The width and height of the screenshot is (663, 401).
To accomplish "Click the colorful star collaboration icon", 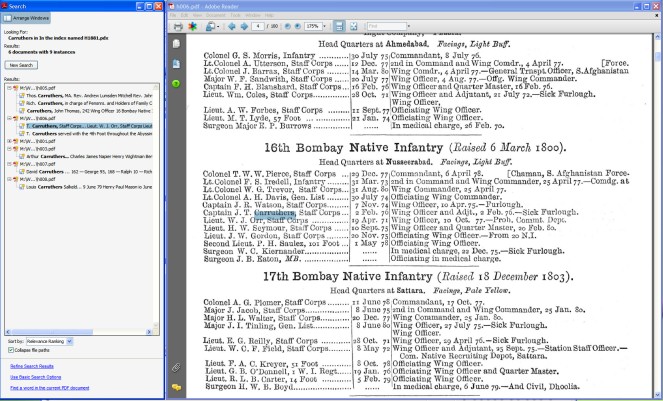I will (x=192, y=27).
